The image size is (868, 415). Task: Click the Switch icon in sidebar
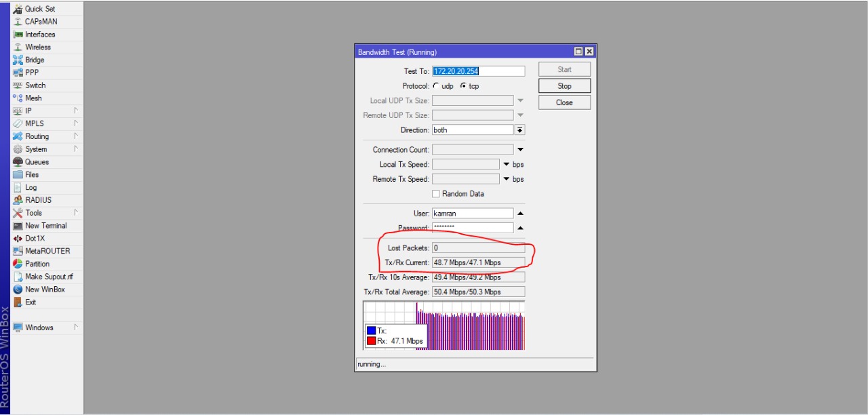(x=18, y=85)
